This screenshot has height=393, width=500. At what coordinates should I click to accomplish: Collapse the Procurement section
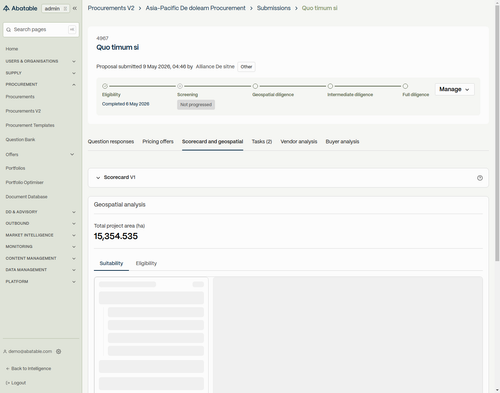[40, 85]
